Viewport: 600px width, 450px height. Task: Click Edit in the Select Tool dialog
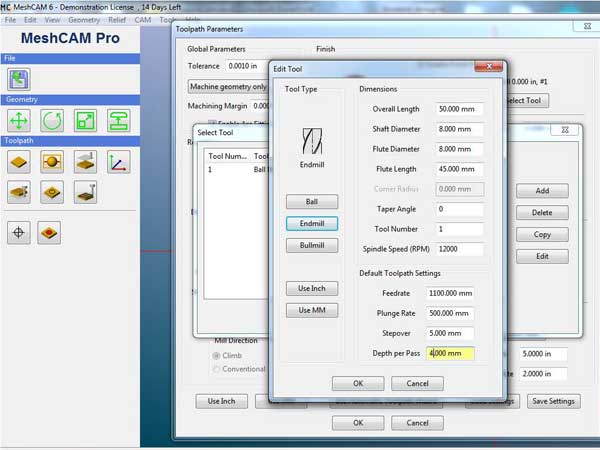point(542,256)
